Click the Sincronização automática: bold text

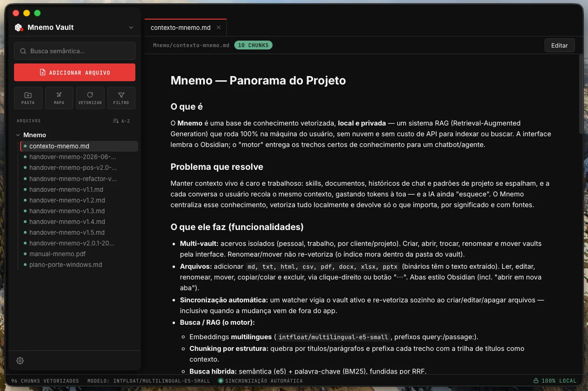[224, 300]
